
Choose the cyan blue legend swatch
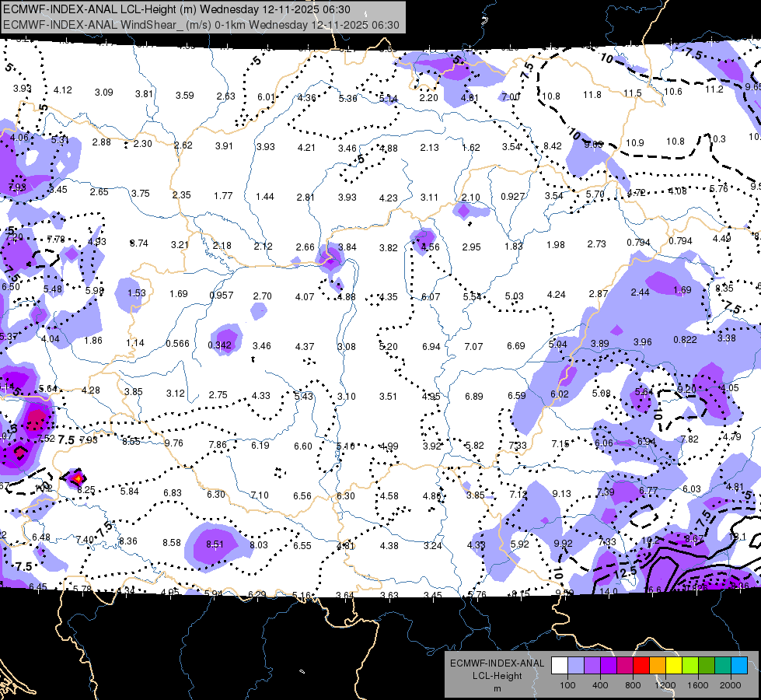tap(739, 666)
